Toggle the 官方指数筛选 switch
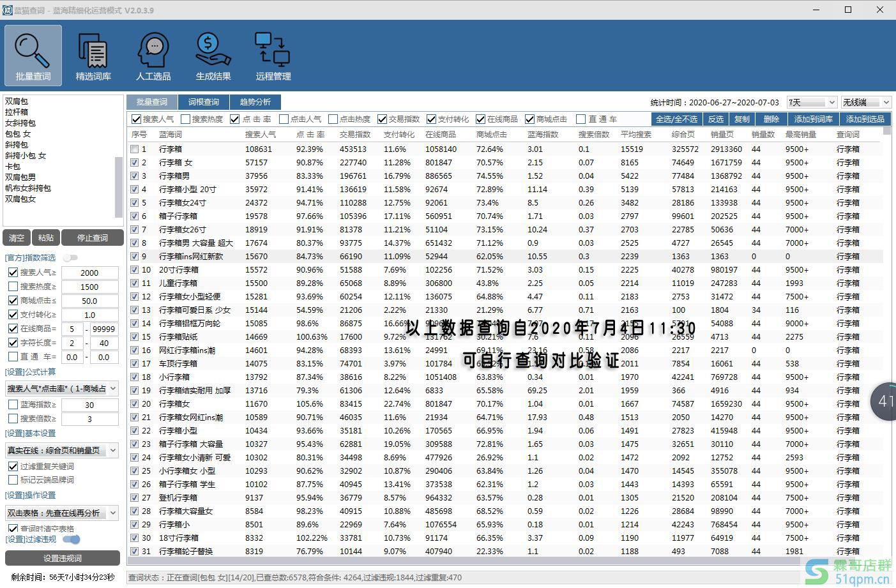This screenshot has height=588, width=896. click(x=70, y=258)
